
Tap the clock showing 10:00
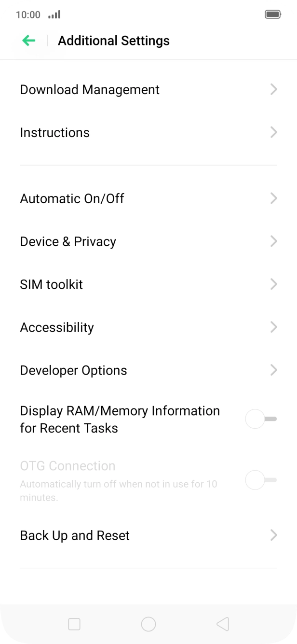(x=28, y=14)
